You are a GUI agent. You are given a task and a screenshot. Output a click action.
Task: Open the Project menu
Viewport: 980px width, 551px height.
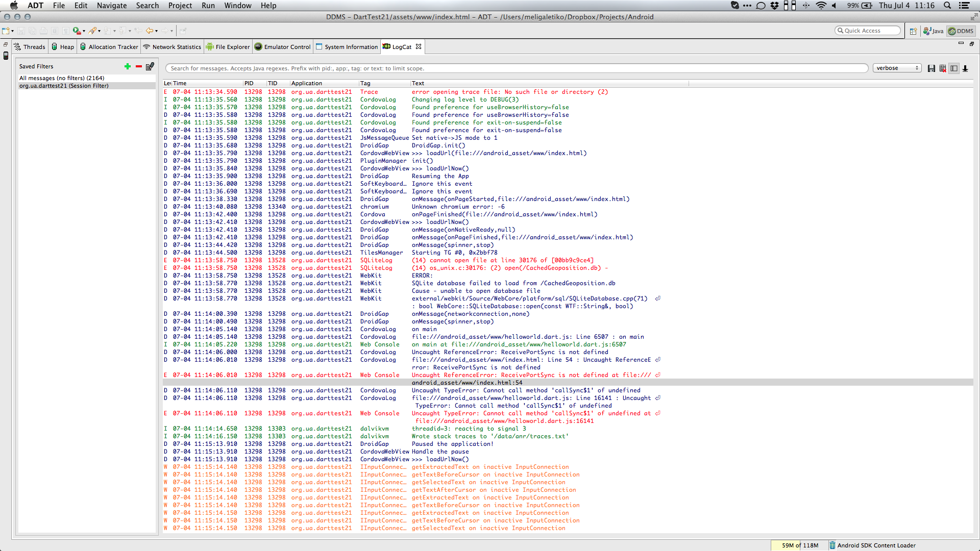(180, 6)
